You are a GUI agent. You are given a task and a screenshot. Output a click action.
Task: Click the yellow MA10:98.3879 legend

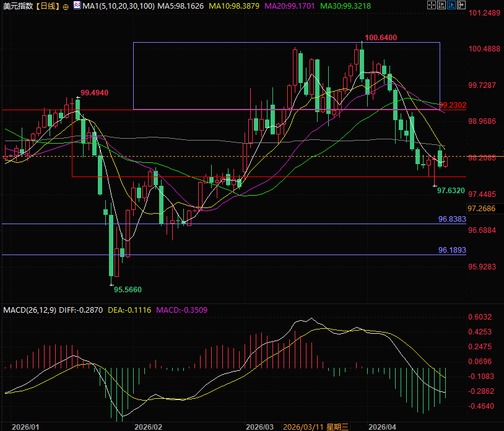(x=233, y=6)
